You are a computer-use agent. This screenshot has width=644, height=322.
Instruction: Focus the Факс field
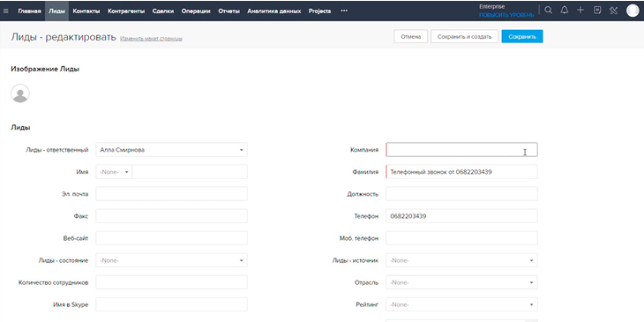[171, 216]
